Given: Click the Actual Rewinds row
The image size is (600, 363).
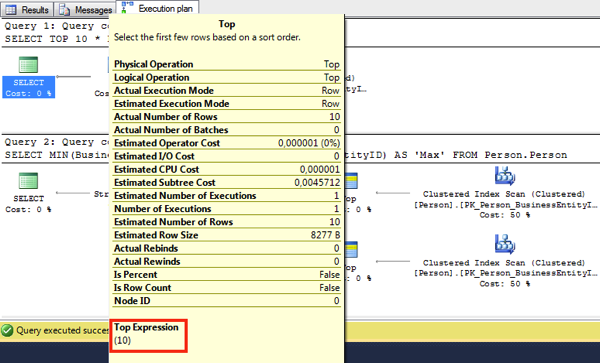Looking at the screenshot, I should pos(227,261).
